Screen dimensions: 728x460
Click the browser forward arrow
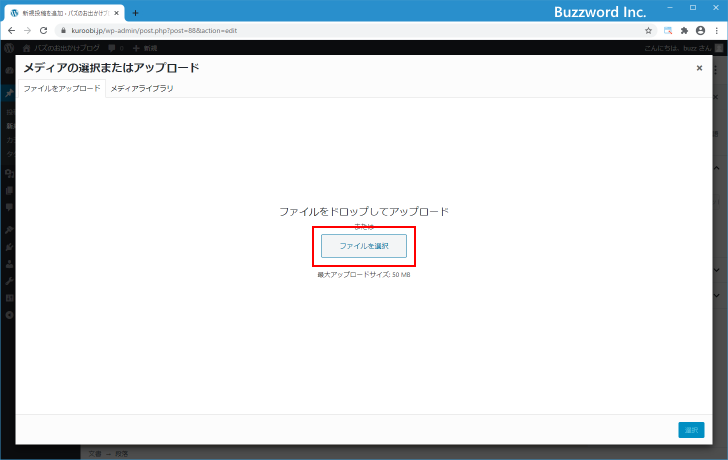click(26, 31)
